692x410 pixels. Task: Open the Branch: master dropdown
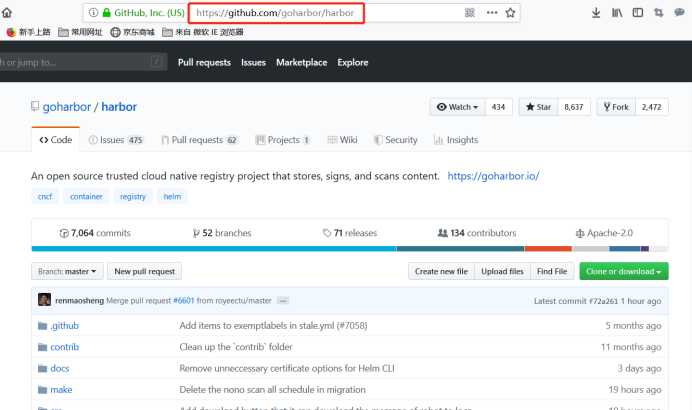pos(67,271)
